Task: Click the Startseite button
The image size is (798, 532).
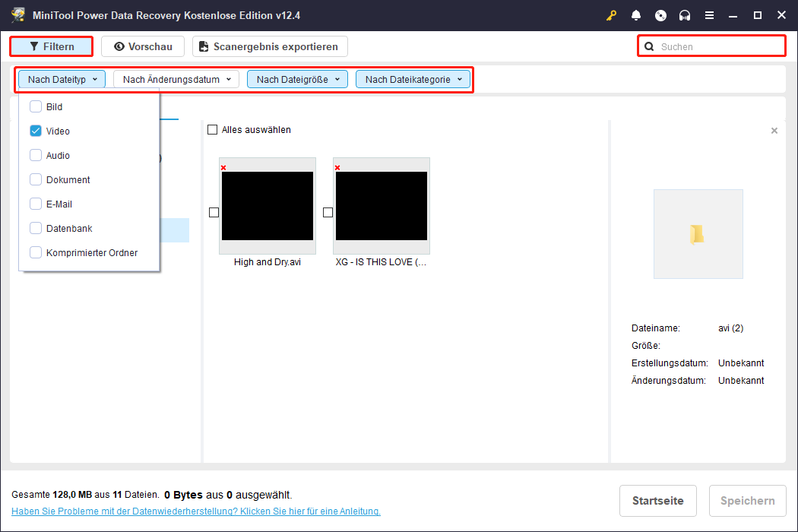Action: [x=657, y=501]
